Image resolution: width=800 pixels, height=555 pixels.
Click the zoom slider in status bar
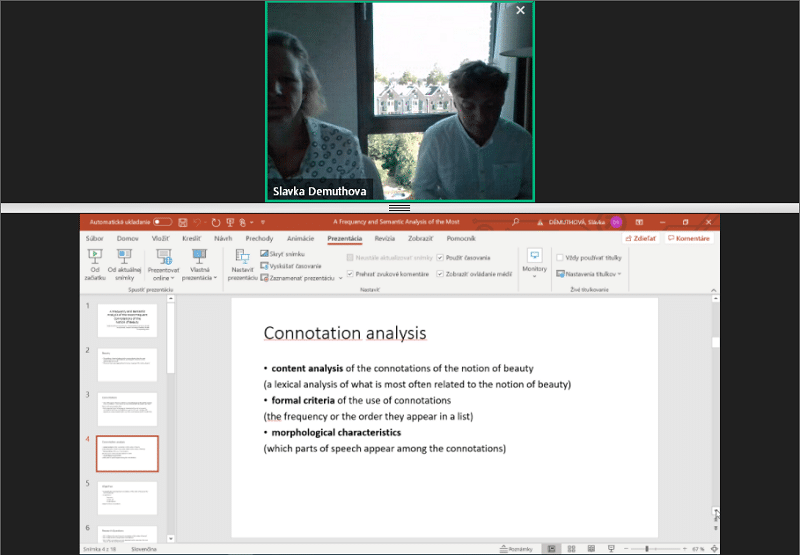[646, 548]
